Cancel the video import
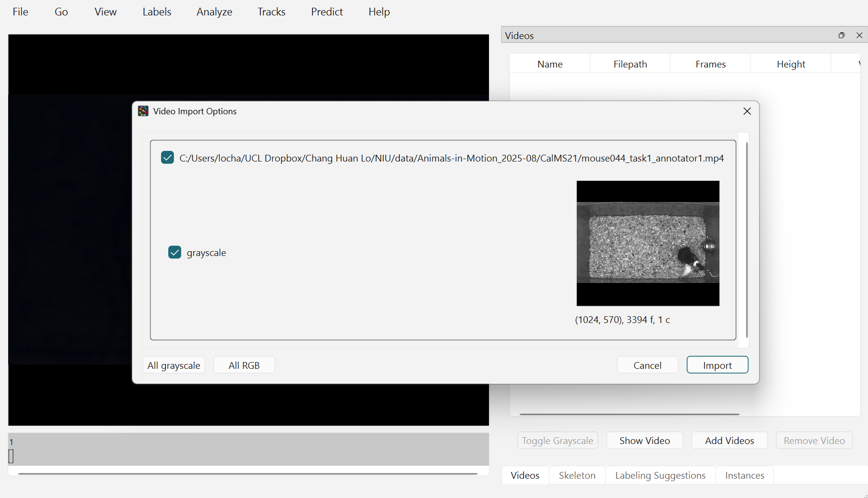The height and width of the screenshot is (498, 868). click(647, 365)
